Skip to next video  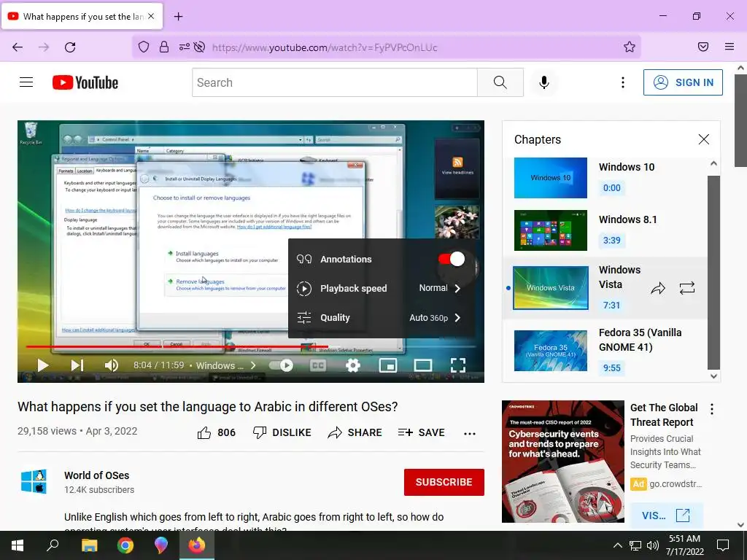click(77, 365)
